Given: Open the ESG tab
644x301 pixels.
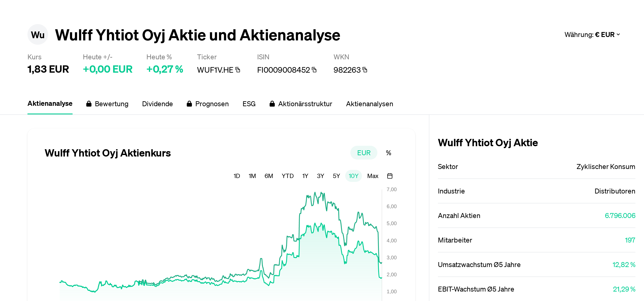Looking at the screenshot, I should click(x=249, y=104).
